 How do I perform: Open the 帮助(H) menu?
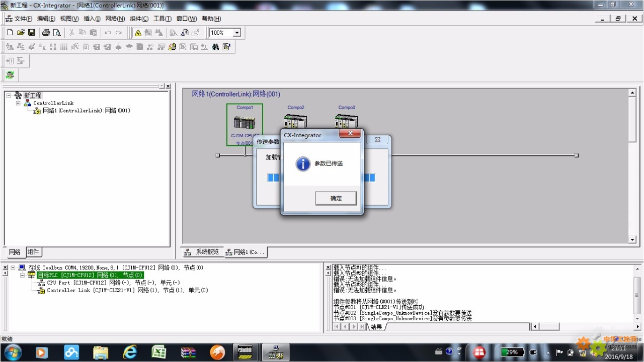point(211,19)
